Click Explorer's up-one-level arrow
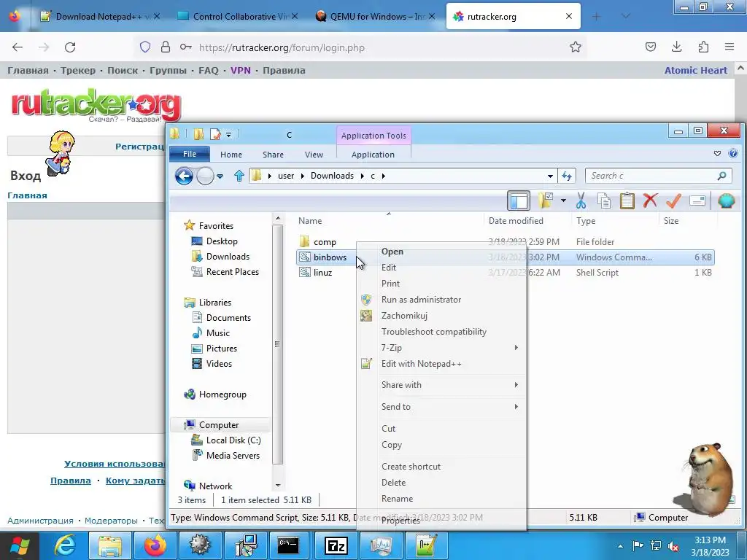Viewport: 747px width, 560px height. point(239,176)
